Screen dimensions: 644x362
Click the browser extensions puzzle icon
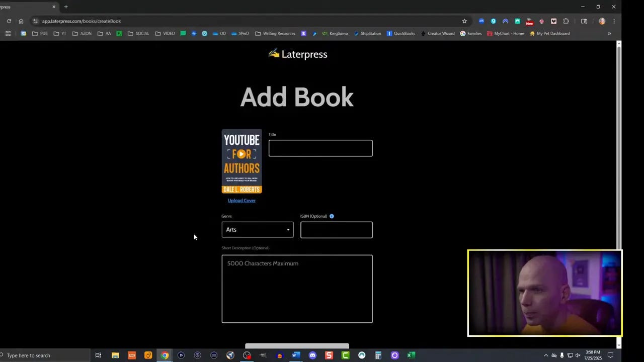tap(566, 21)
